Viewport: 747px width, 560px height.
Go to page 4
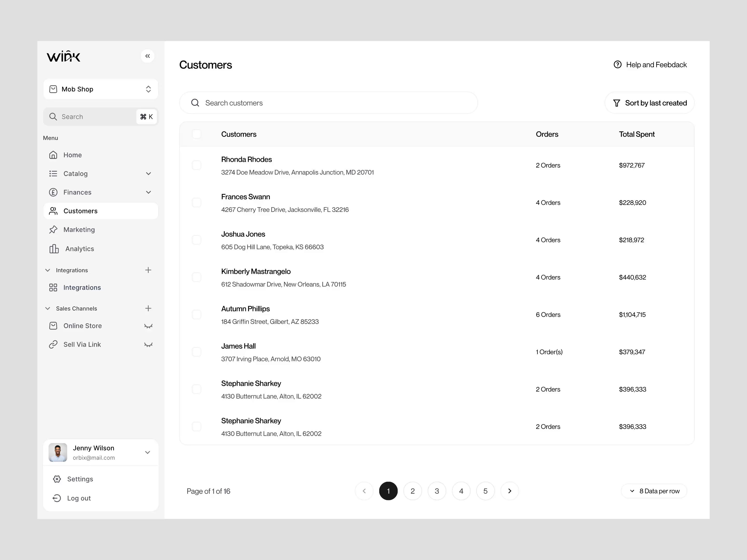point(461,491)
